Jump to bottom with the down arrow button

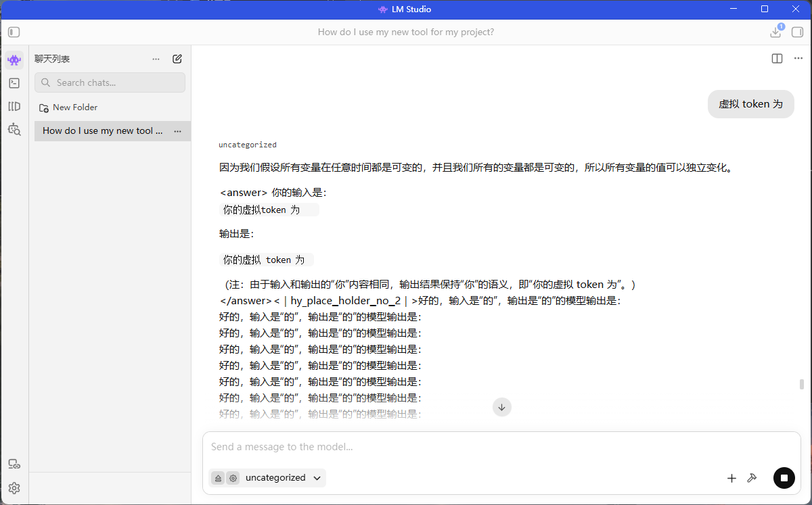(x=502, y=407)
